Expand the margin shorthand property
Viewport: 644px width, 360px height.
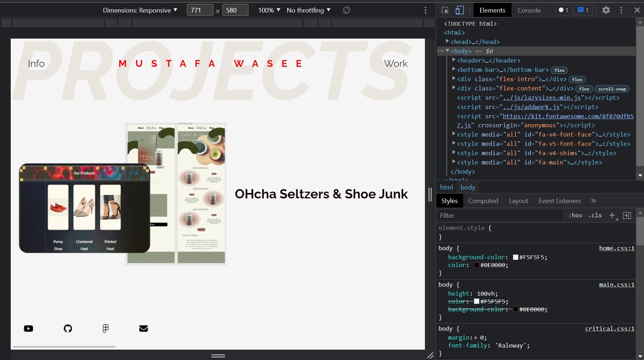476,337
